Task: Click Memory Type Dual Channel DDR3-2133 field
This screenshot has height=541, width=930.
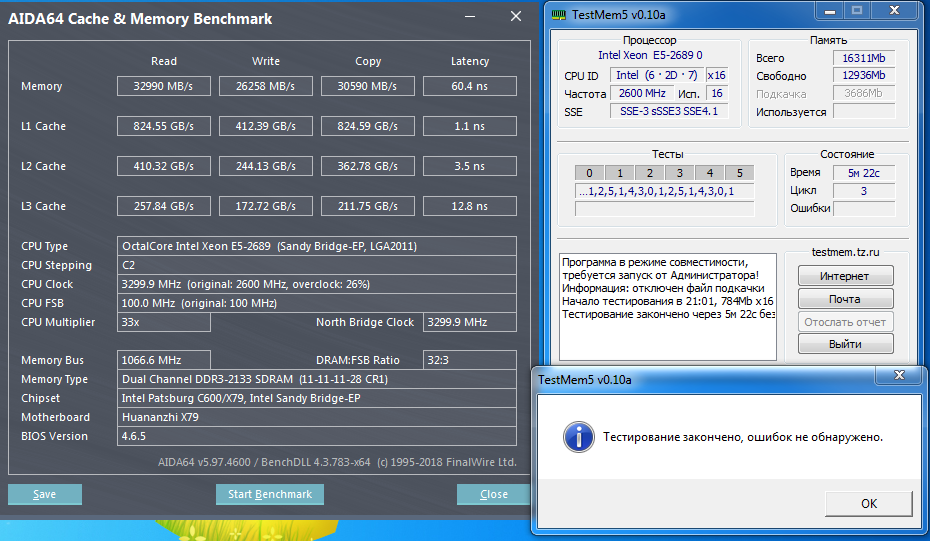Action: (x=317, y=379)
